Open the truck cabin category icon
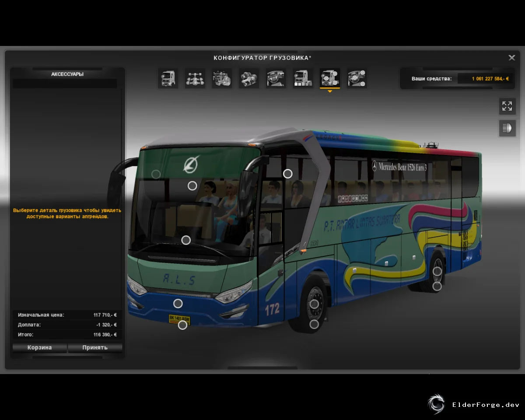The height and width of the screenshot is (420, 525). pos(168,79)
